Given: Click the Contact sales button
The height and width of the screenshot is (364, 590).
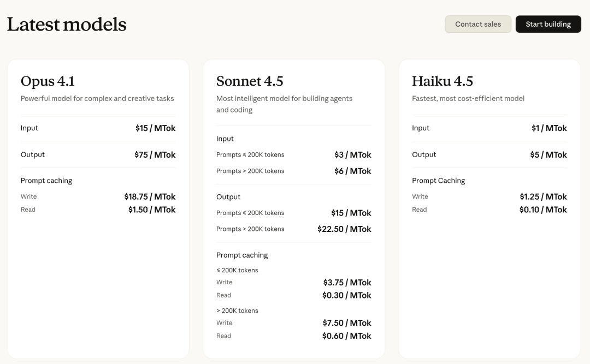Looking at the screenshot, I should pyautogui.click(x=477, y=24).
